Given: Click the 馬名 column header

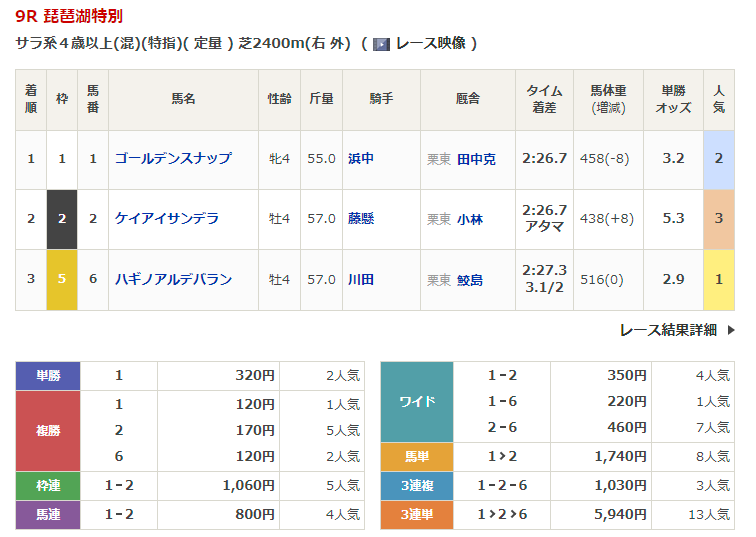Looking at the screenshot, I should [x=183, y=99].
